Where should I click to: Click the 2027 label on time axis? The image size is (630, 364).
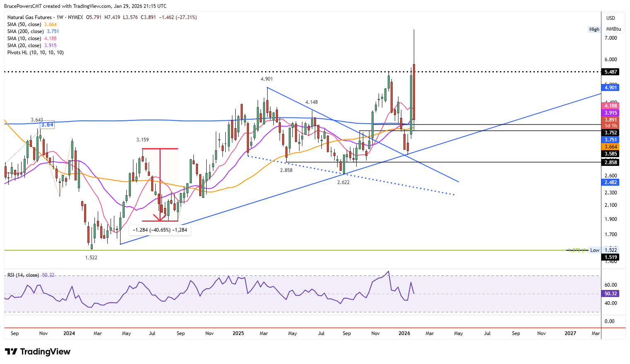coord(570,333)
